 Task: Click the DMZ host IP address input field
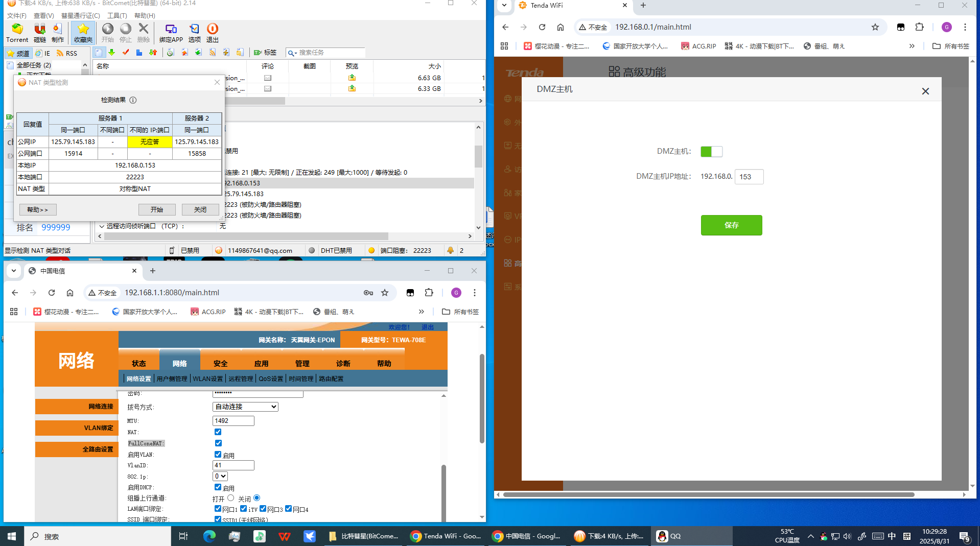click(749, 177)
